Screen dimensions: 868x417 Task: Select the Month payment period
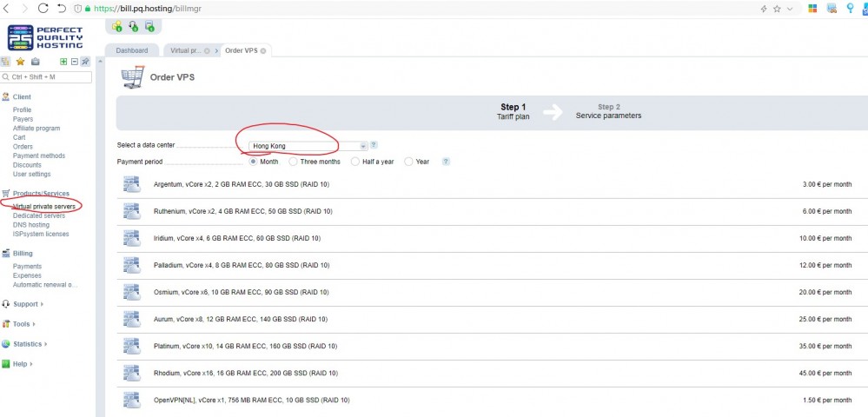tap(254, 162)
